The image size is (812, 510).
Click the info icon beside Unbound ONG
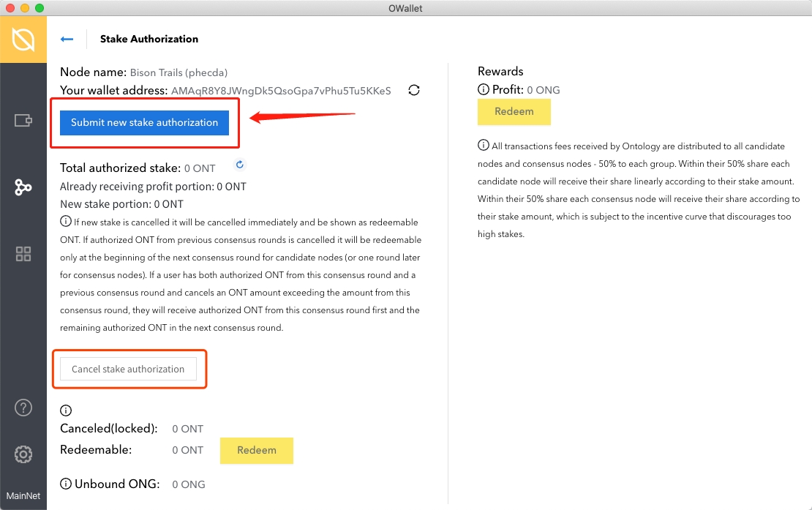pyautogui.click(x=66, y=484)
